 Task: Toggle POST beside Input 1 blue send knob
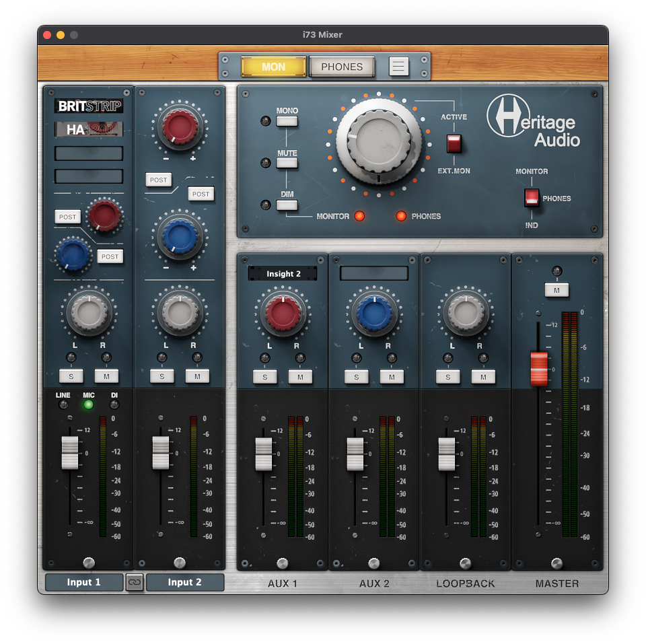coord(110,256)
